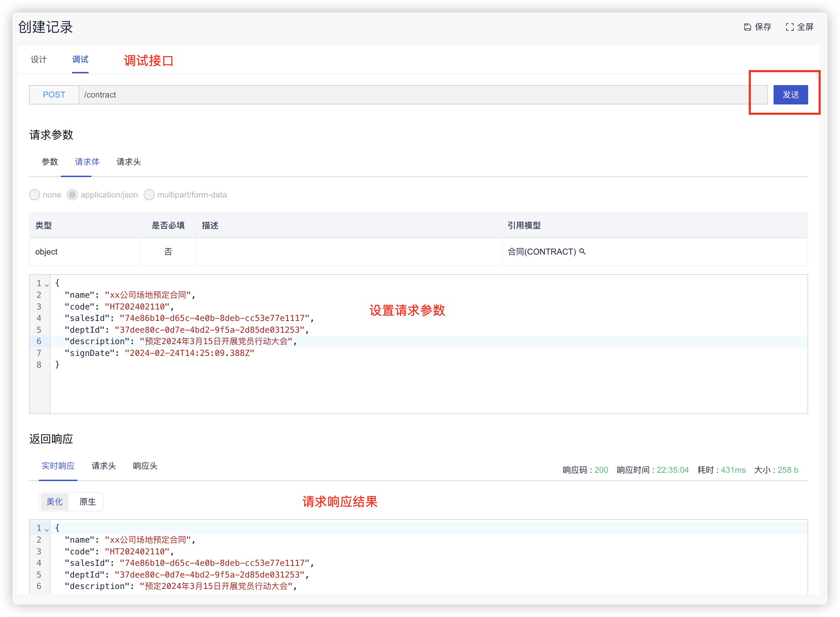840x617 pixels.
Task: Open the 响应头 tab
Action: 145,466
